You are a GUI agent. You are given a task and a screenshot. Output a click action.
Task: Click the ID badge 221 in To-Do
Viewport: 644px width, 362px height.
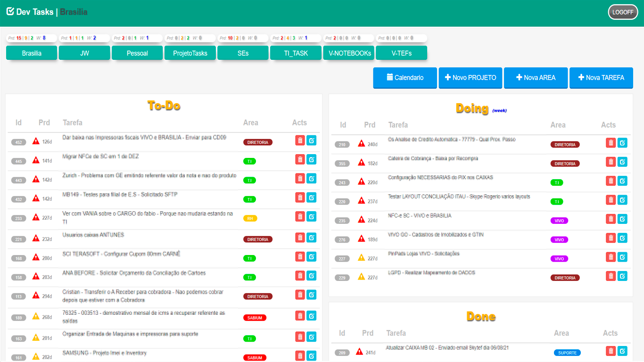tap(19, 239)
